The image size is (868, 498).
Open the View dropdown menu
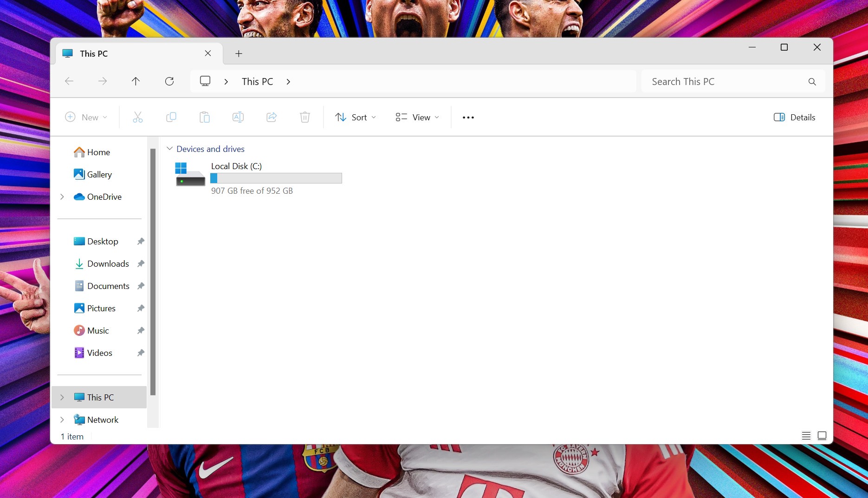(417, 117)
